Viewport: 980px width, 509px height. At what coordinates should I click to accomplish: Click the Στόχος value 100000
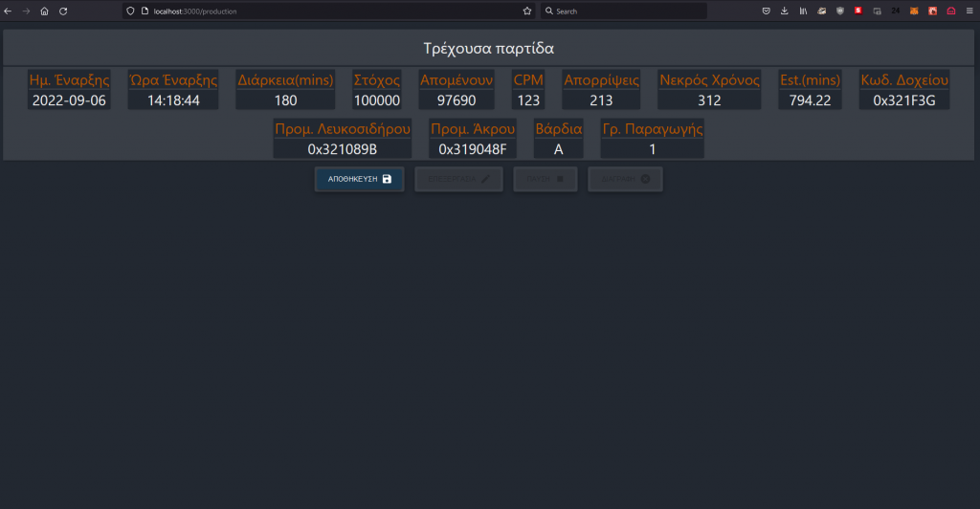[377, 100]
